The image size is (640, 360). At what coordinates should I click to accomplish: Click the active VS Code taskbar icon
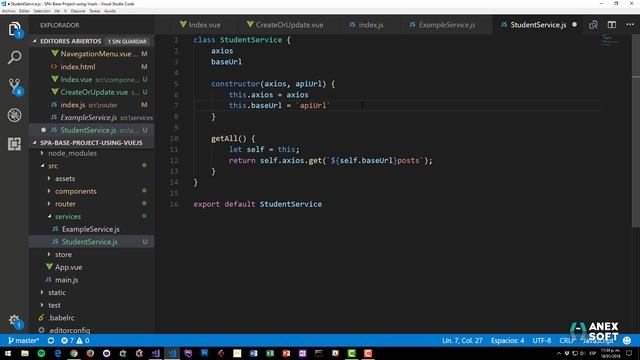(172, 353)
